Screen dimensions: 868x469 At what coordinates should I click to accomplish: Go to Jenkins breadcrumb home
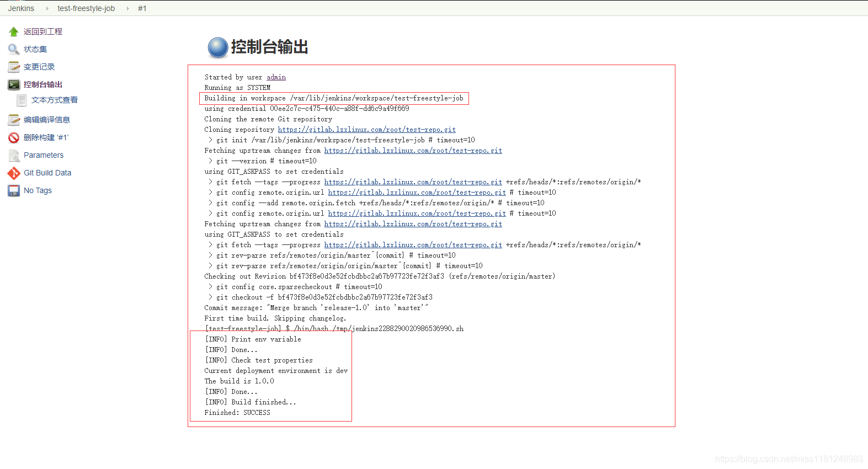coord(21,8)
